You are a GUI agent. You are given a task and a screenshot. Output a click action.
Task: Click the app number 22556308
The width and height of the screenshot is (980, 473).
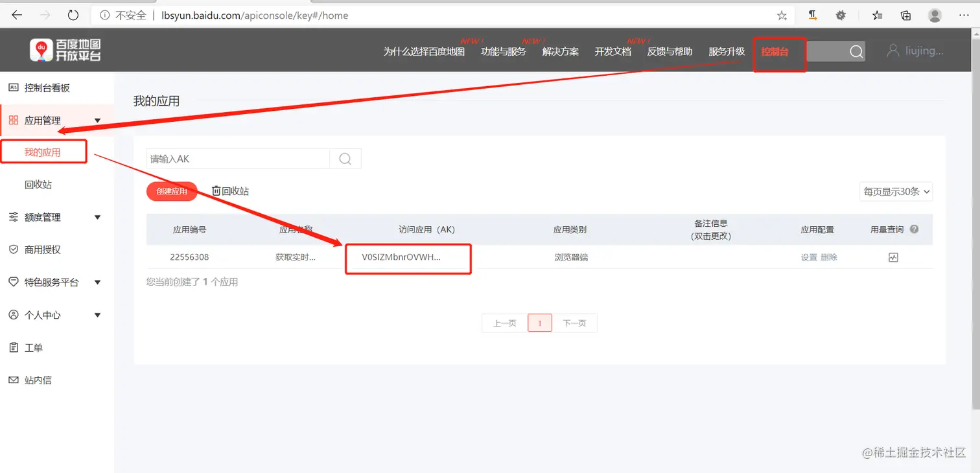click(189, 257)
